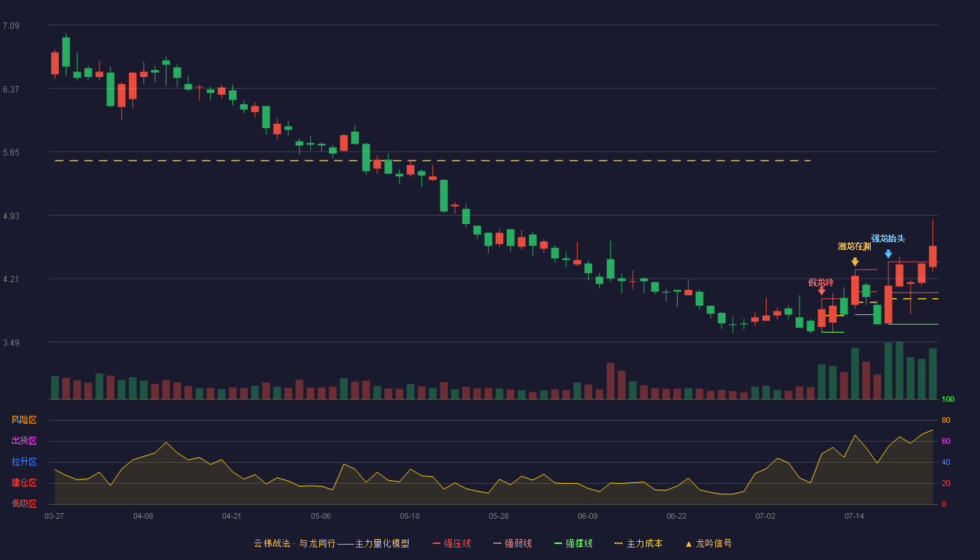
Task: Toggle the 强压线 legend entry
Action: click(451, 543)
